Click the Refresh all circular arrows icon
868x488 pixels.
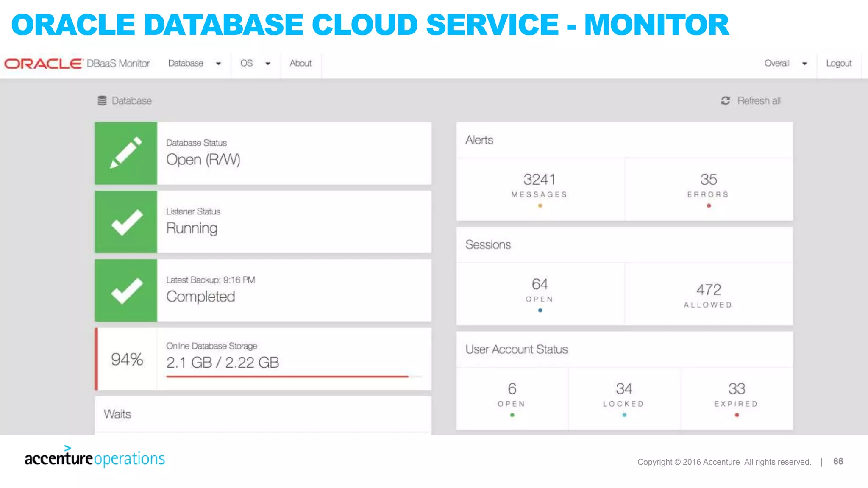pos(726,101)
